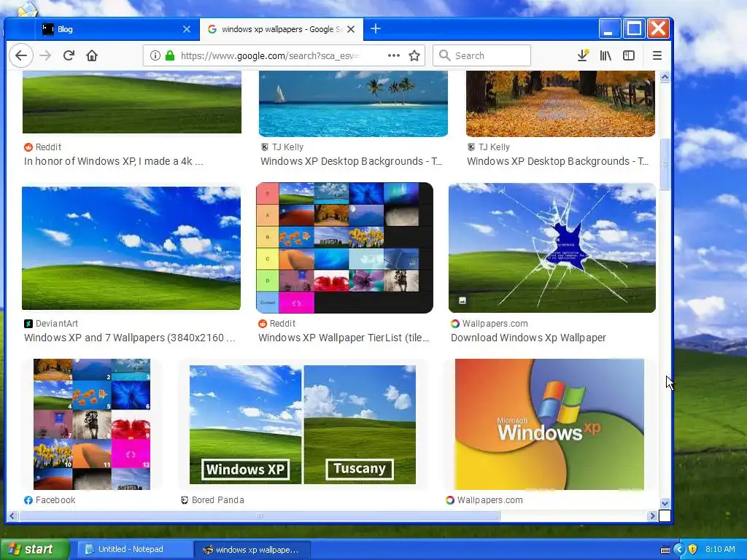
Task: Switch to Untitled - Notepad taskbar button
Action: (133, 550)
